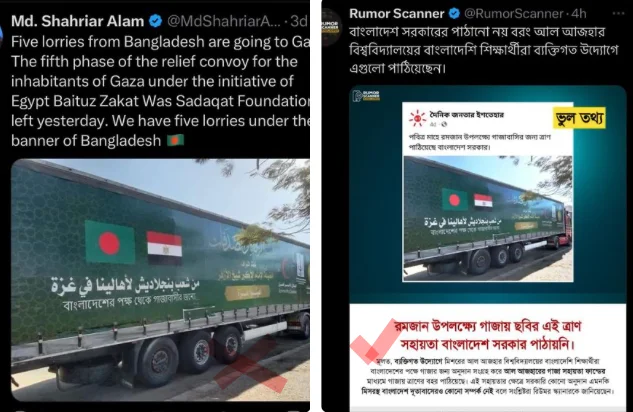Open Md. Shahriar Alam profile name
This screenshot has height=412, width=633.
pyautogui.click(x=78, y=21)
